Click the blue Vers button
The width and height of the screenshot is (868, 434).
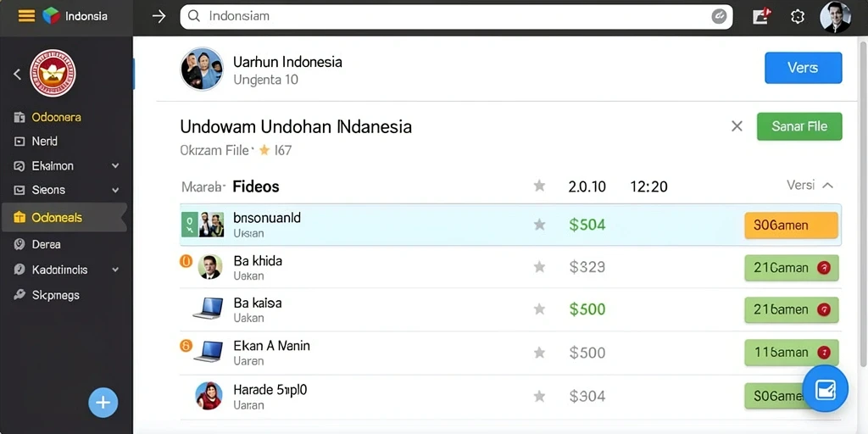804,68
